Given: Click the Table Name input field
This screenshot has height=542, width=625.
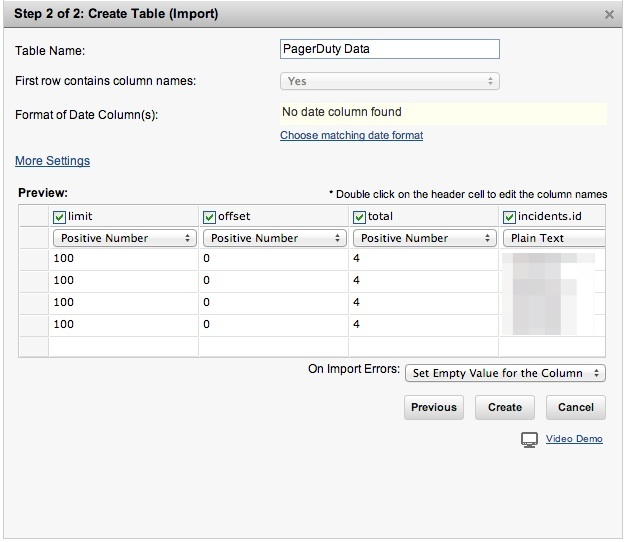Looking at the screenshot, I should coord(389,49).
